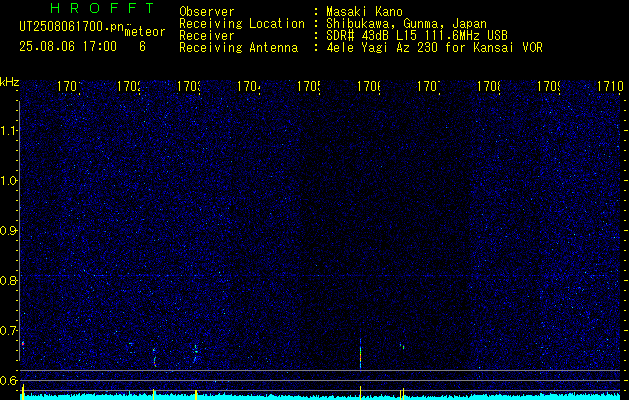629x400 pixels.
Task: Select the observer name Masaki Kano
Action: pos(364,12)
